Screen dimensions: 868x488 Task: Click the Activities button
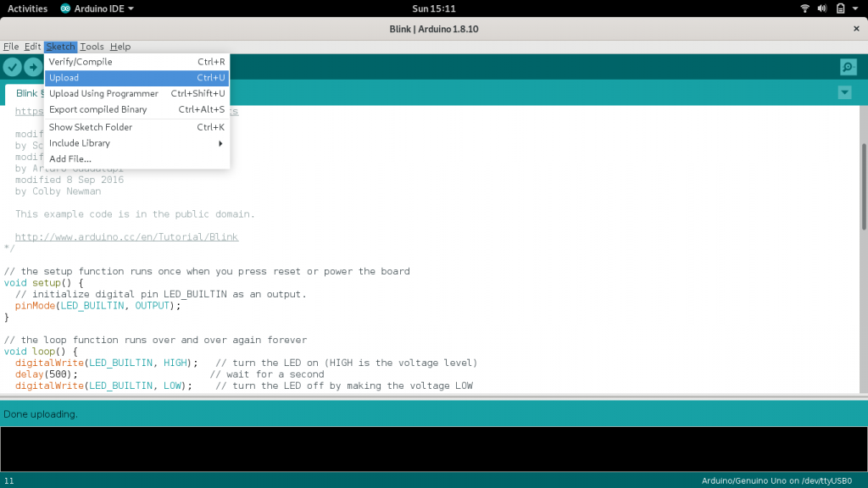coord(27,8)
